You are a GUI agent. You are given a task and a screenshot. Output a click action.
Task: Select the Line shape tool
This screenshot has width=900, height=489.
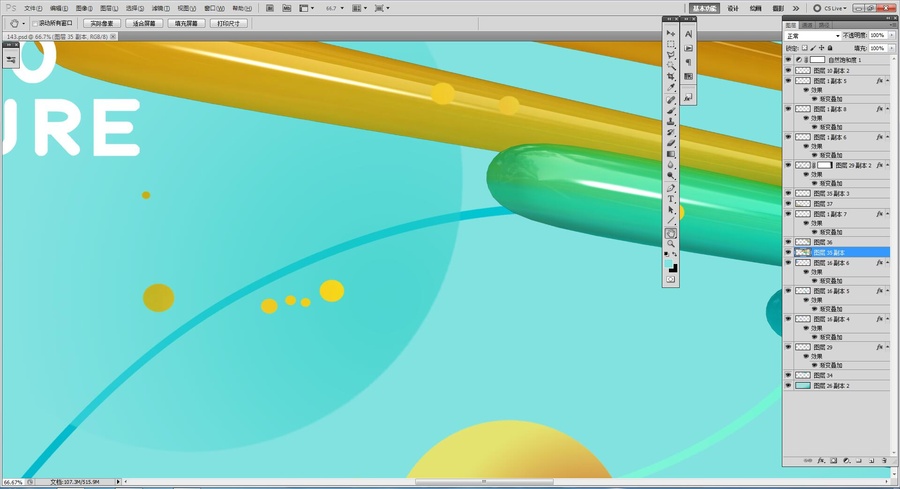coord(670,221)
